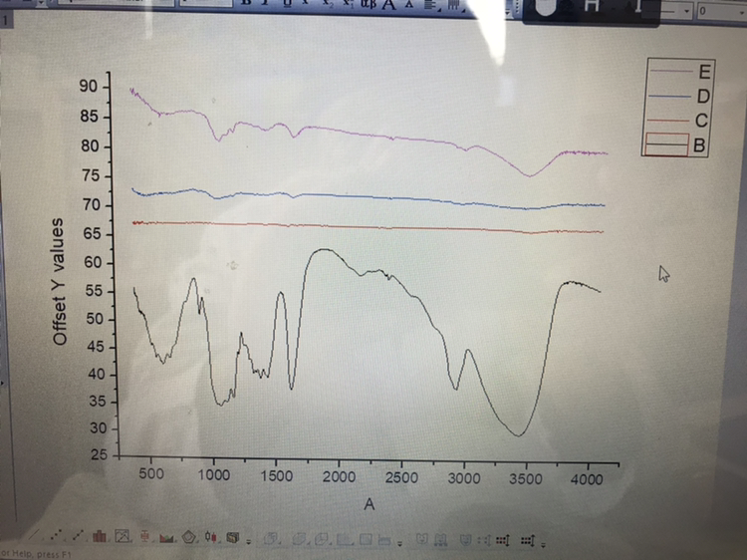Click the greyed contour plot icon

[366, 539]
